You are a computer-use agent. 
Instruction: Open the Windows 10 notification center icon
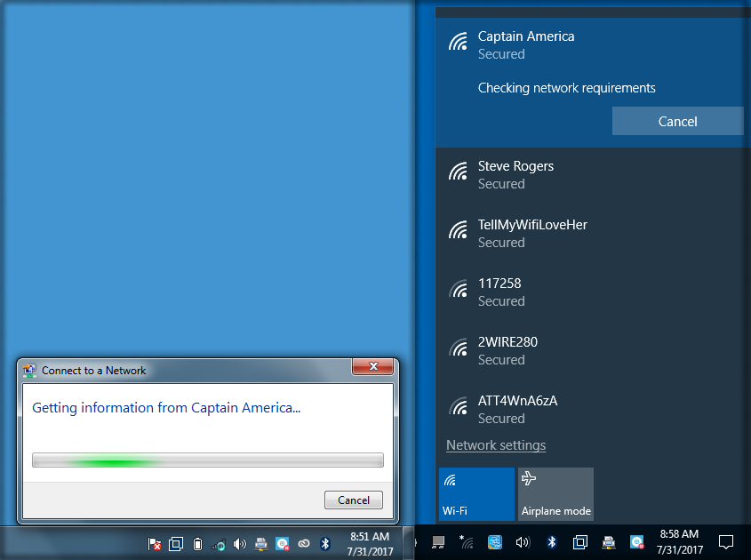[725, 542]
